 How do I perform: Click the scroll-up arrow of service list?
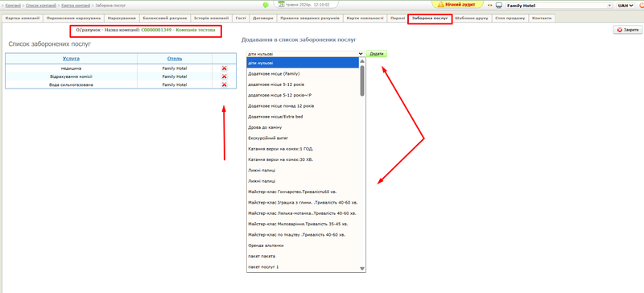coord(362,61)
